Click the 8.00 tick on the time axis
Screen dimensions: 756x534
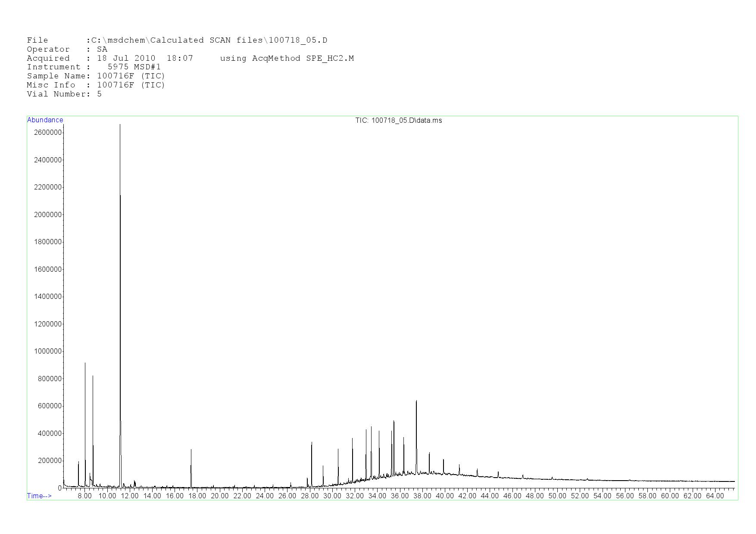[84, 496]
